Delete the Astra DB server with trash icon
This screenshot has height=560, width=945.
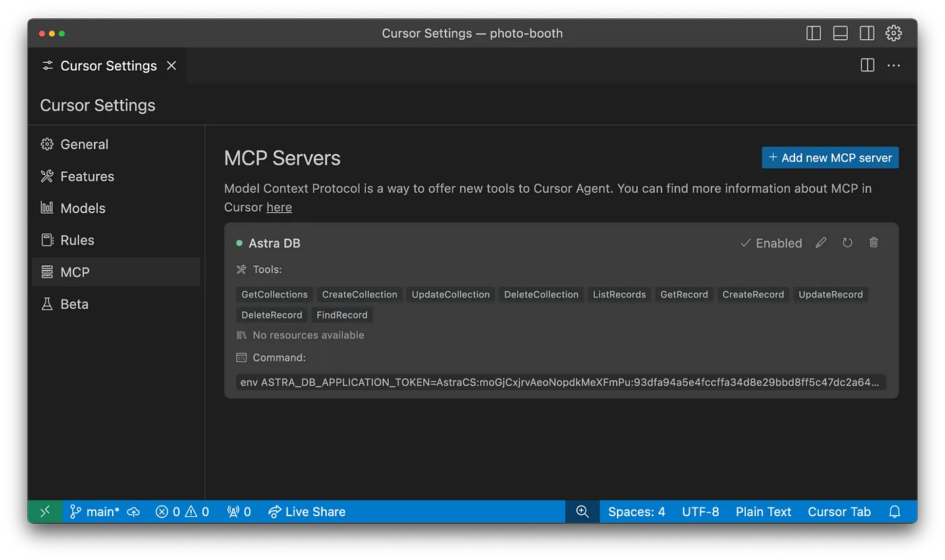873,243
